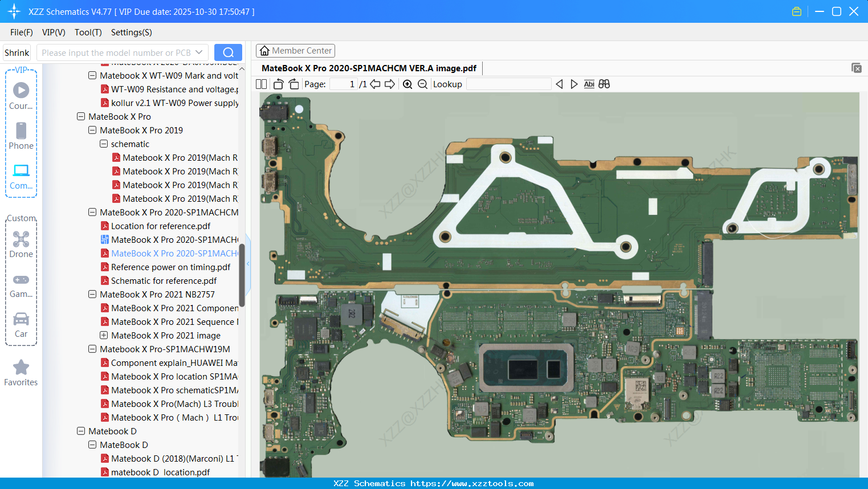868x489 pixels.
Task: Open the Settings(S) menu
Action: (x=132, y=32)
